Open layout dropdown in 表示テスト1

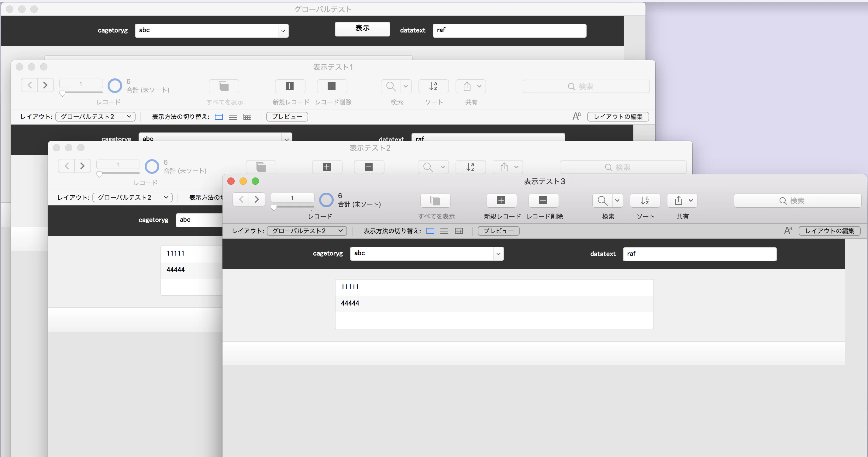(95, 116)
